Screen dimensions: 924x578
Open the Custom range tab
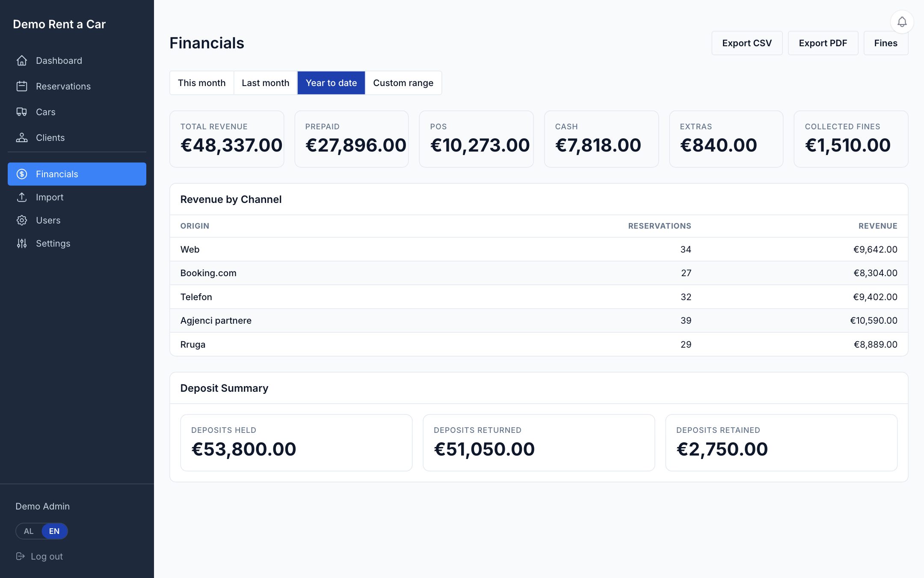[403, 83]
